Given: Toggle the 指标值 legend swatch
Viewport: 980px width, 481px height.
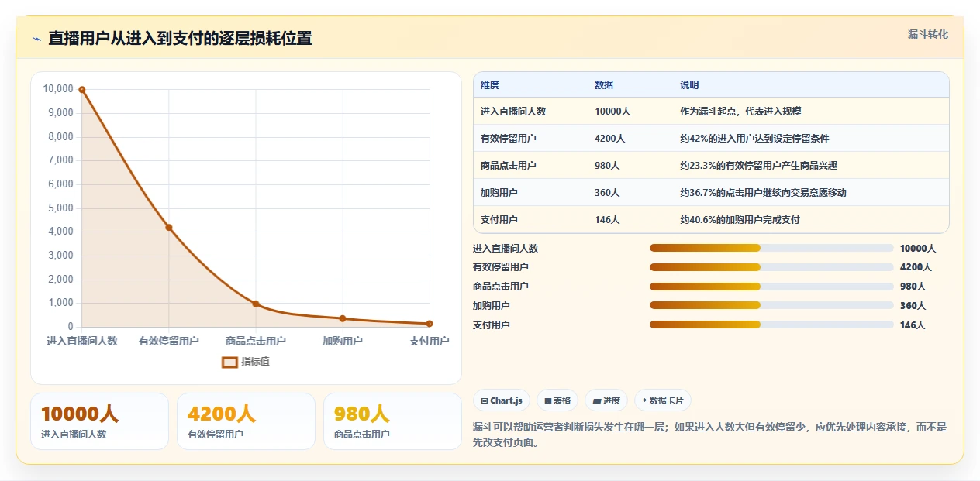Looking at the screenshot, I should 229,362.
